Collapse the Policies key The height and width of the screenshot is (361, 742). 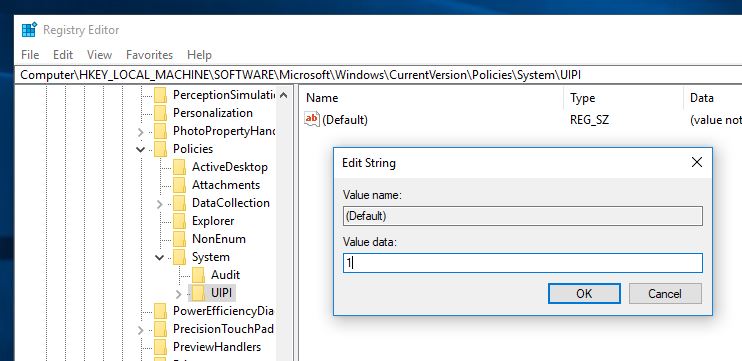tap(141, 150)
